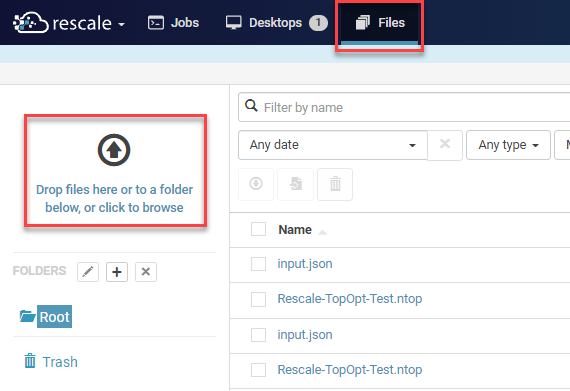
Task: Open the first input.json file
Action: tap(305, 264)
